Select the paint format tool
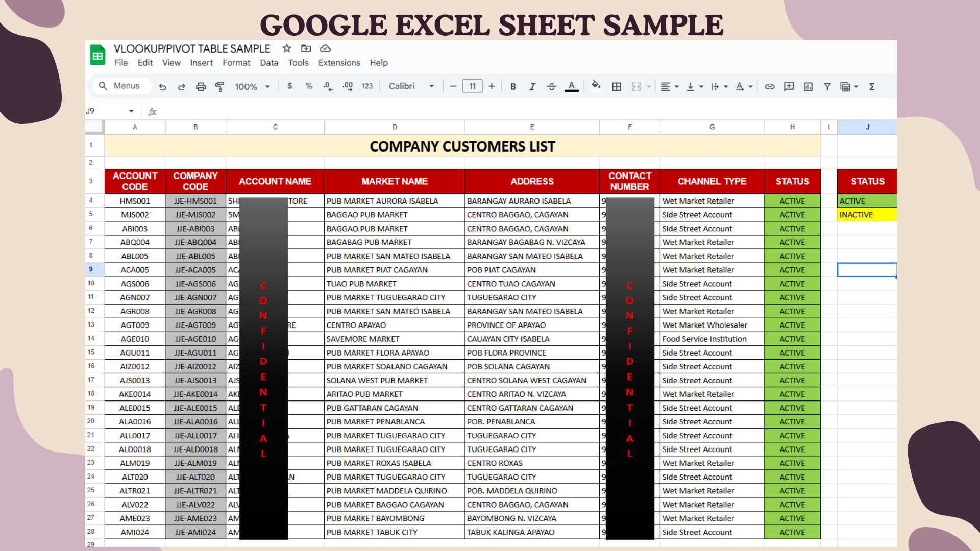980x551 pixels. coord(219,87)
